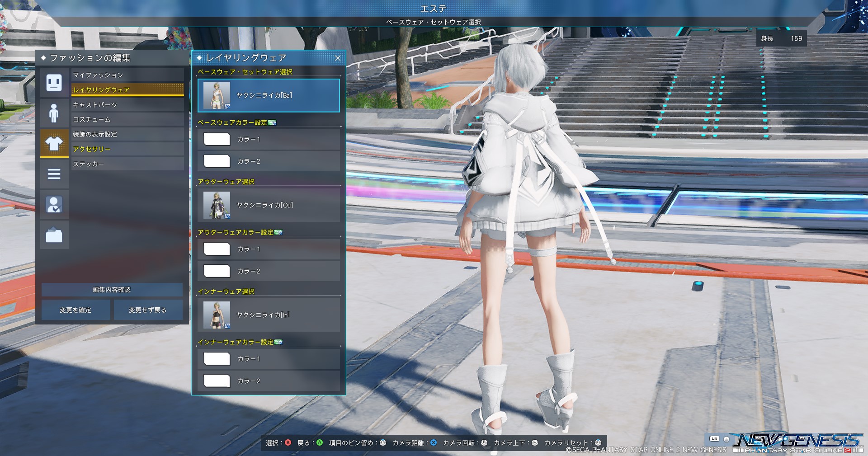Click the カメラ回転 stick hint icon
This screenshot has width=868, height=456.
click(x=484, y=443)
